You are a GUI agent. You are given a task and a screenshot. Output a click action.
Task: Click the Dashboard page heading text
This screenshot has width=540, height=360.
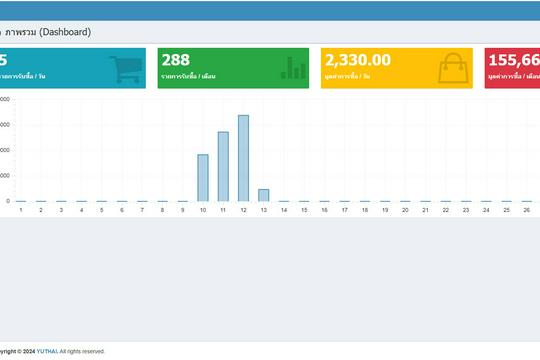tap(48, 32)
